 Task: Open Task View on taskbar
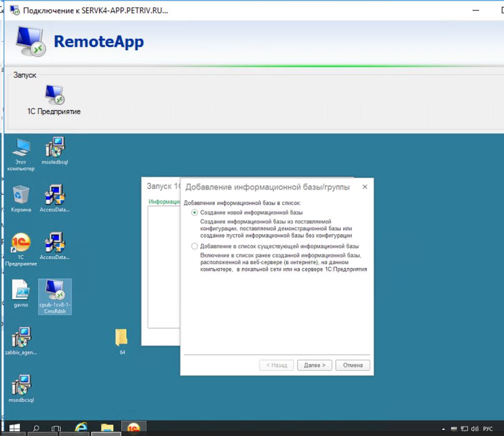click(56, 428)
